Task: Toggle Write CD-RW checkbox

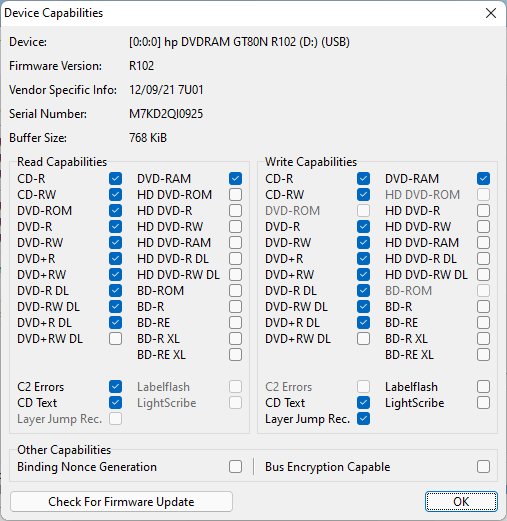Action: [x=363, y=194]
